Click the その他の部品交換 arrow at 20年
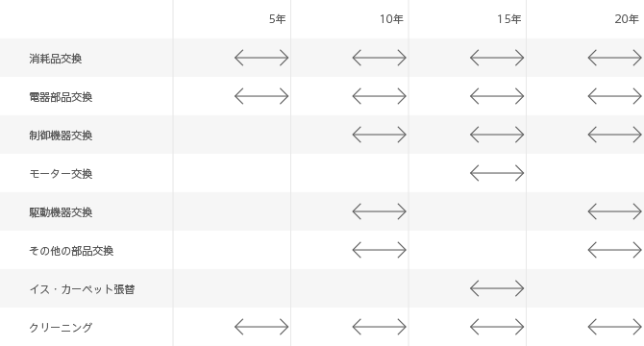This screenshot has width=644, height=346. coord(615,250)
